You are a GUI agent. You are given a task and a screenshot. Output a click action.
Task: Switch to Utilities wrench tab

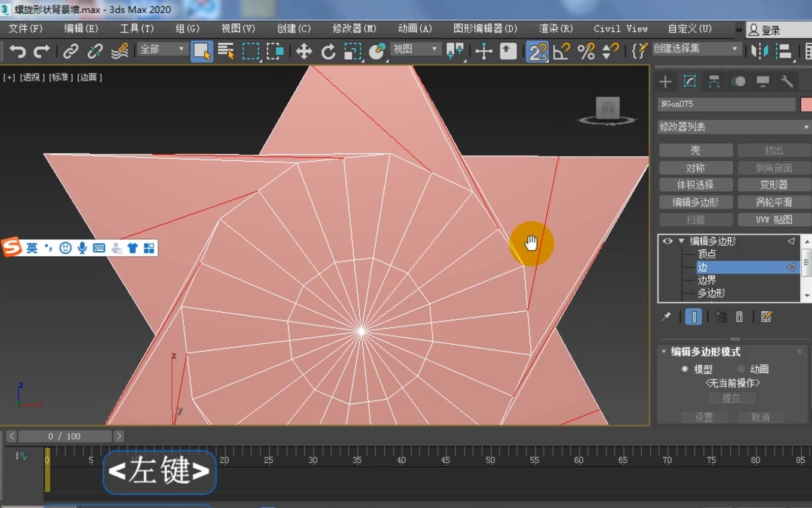pyautogui.click(x=787, y=81)
